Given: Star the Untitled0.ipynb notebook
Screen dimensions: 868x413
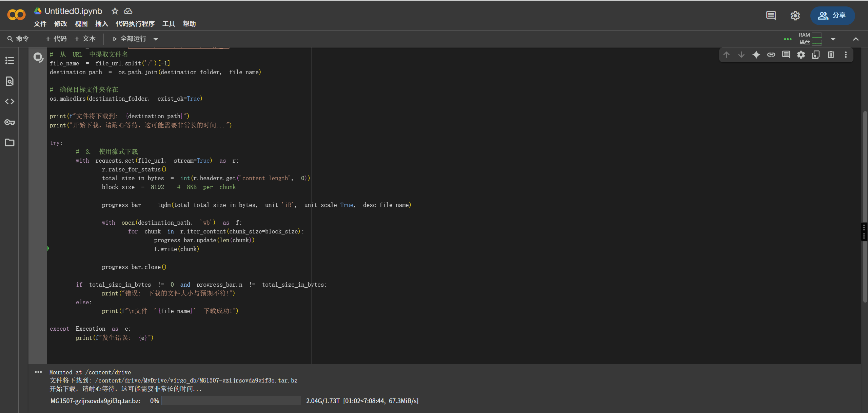Looking at the screenshot, I should [115, 11].
